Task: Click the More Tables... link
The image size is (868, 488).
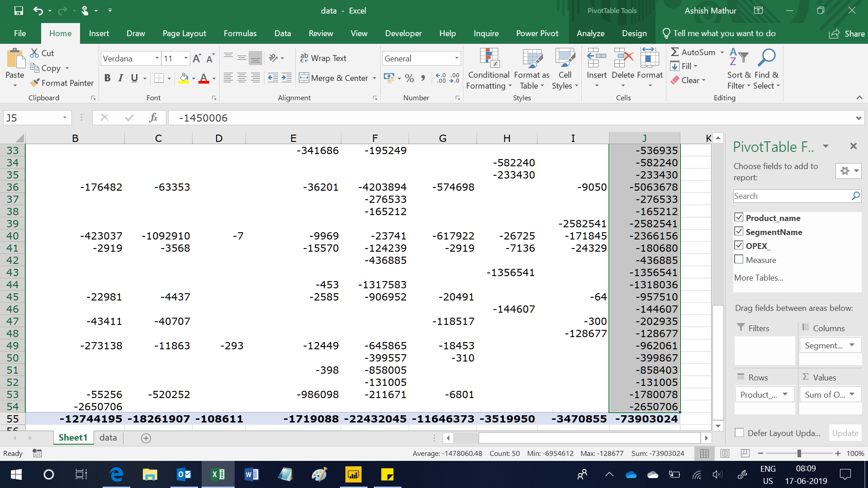Action: coord(759,278)
